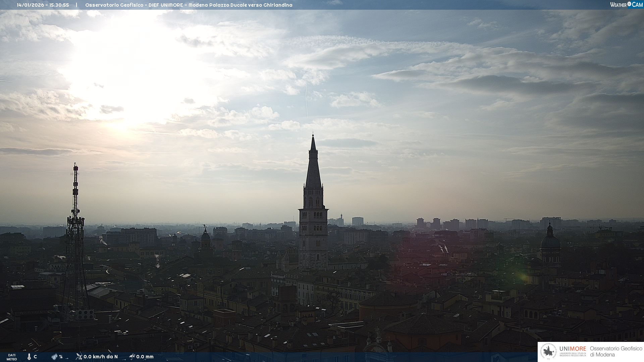
Task: Click the 0.0 km/h da N wind reading
Action: tap(101, 357)
